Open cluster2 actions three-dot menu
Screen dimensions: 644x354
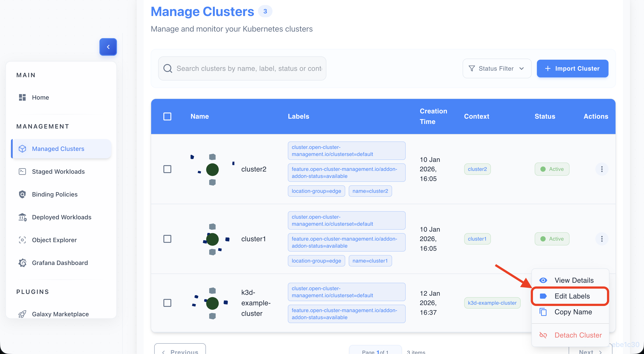point(602,169)
